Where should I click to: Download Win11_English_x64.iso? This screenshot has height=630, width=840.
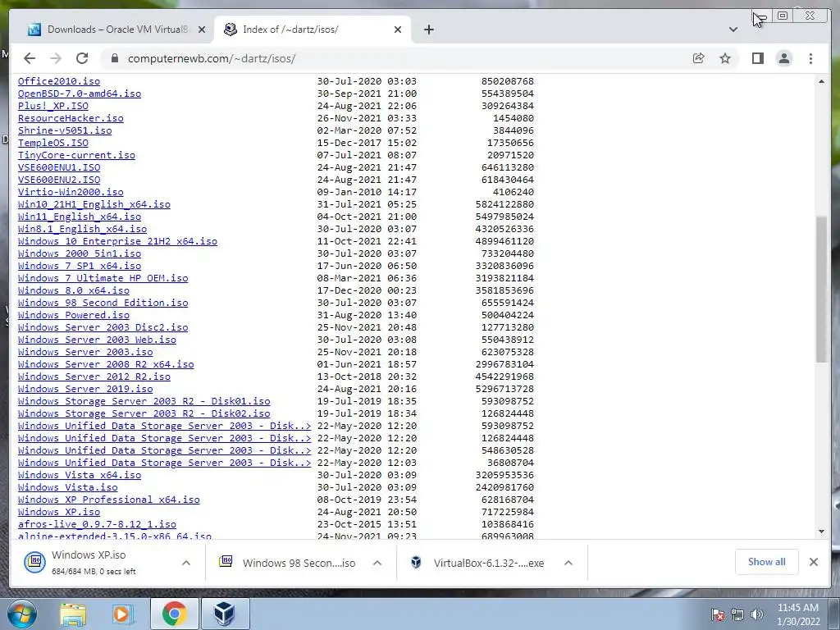point(80,217)
